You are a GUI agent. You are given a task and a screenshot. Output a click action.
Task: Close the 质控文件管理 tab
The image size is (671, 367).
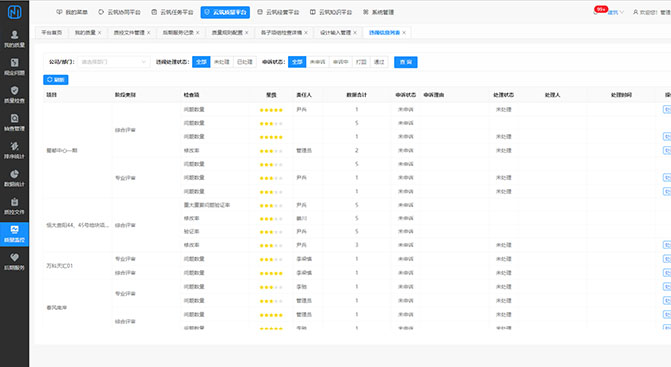coord(148,33)
